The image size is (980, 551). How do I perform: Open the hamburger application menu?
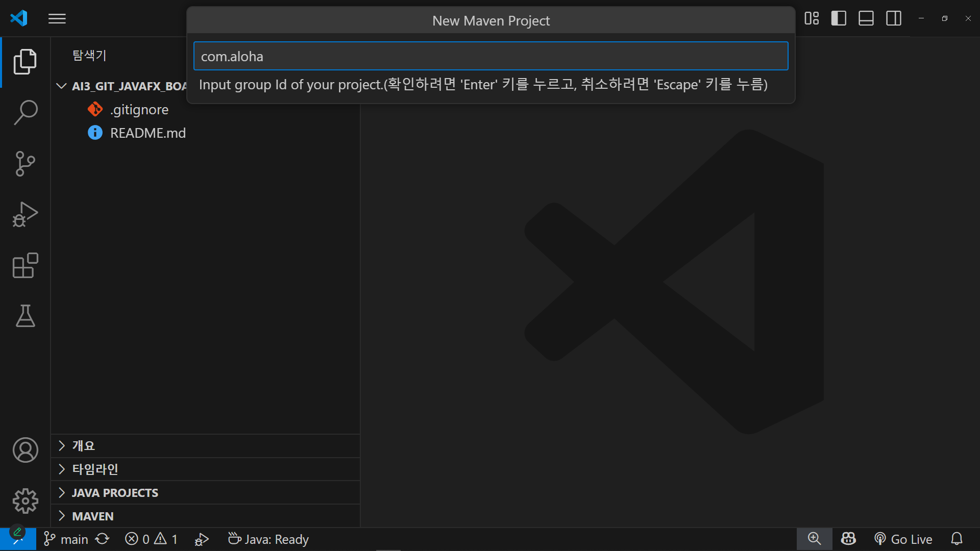[57, 19]
